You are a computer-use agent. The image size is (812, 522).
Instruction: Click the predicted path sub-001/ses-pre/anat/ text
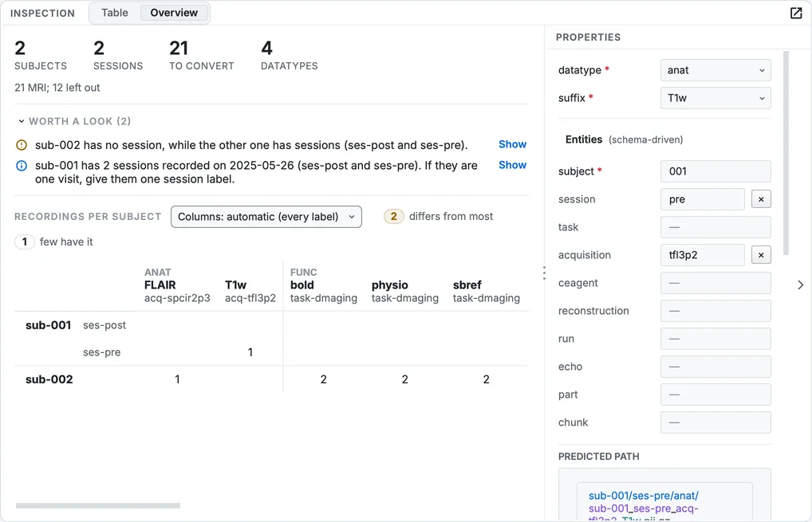644,496
